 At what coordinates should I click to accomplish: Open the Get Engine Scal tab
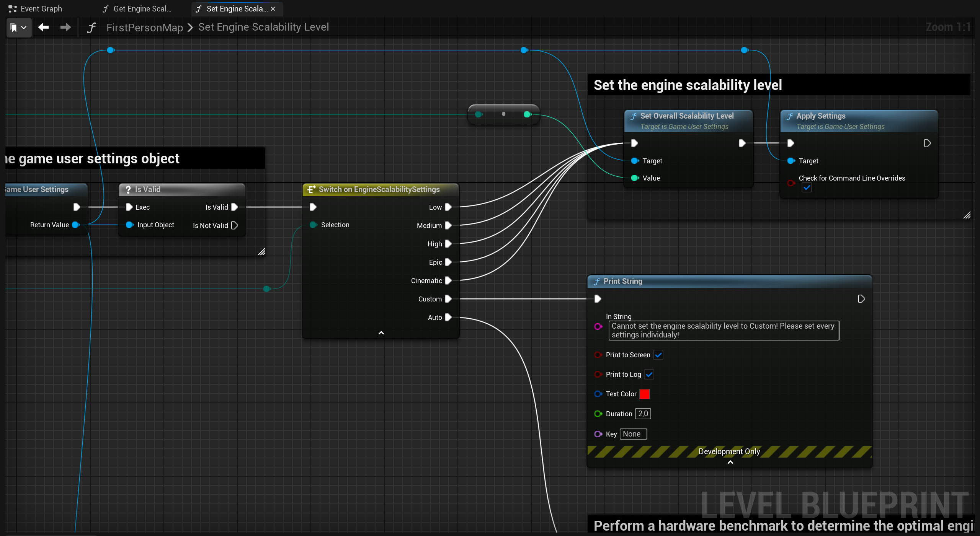(142, 8)
